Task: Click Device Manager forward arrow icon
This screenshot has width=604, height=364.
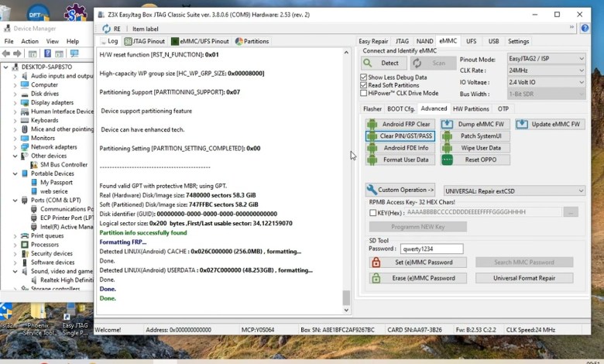Action: click(17, 53)
